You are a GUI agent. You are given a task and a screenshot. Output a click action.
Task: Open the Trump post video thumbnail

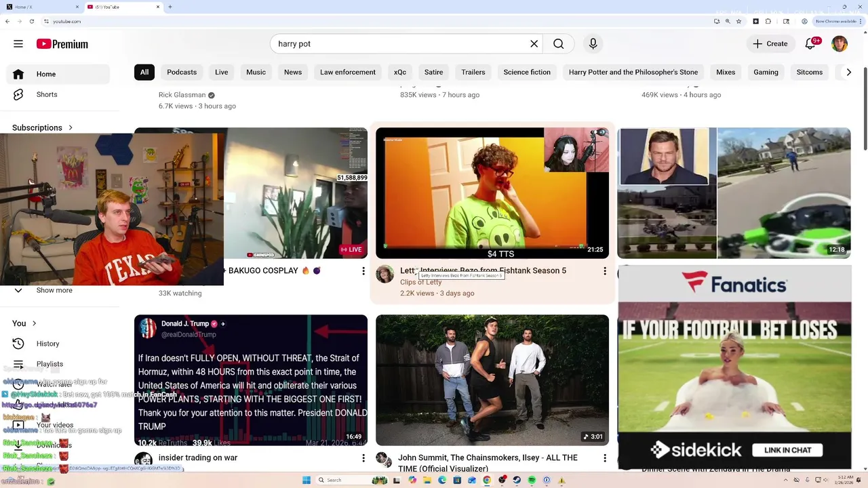point(251,380)
